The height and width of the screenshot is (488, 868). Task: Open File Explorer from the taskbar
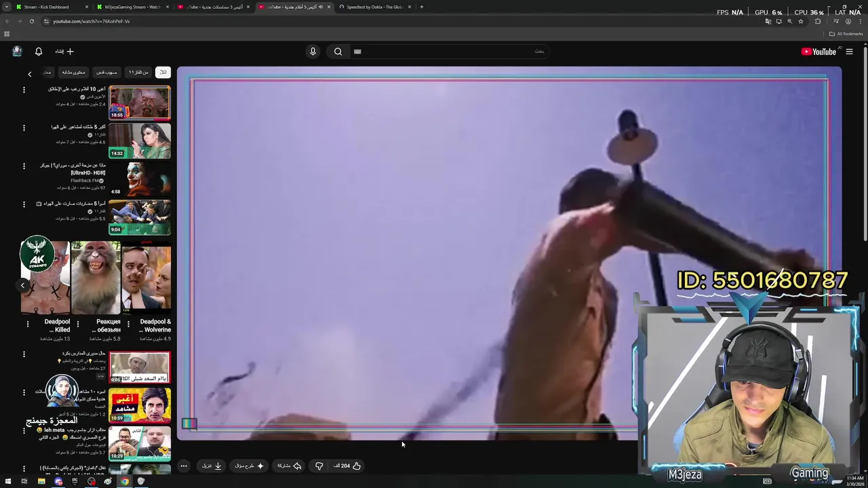(41, 481)
